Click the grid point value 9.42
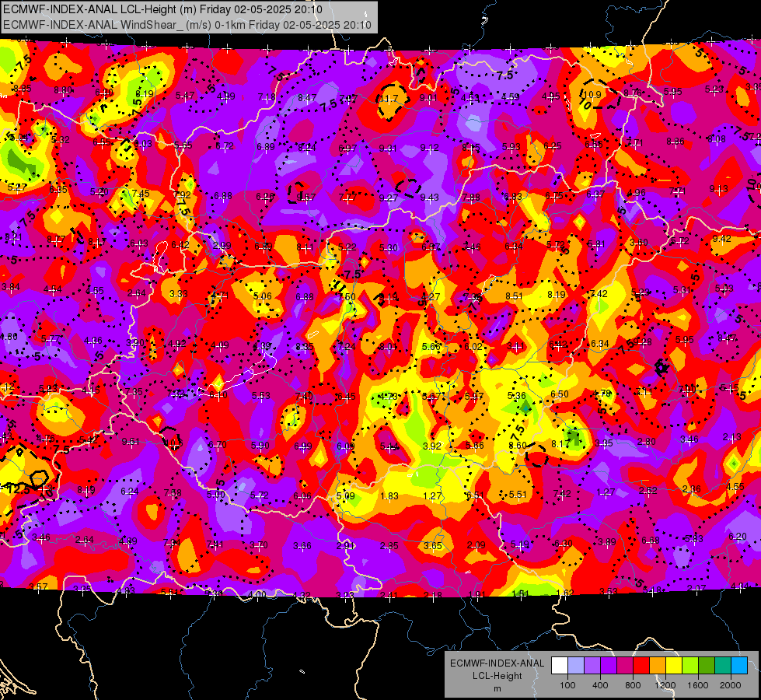The width and height of the screenshot is (761, 700). pos(721,239)
